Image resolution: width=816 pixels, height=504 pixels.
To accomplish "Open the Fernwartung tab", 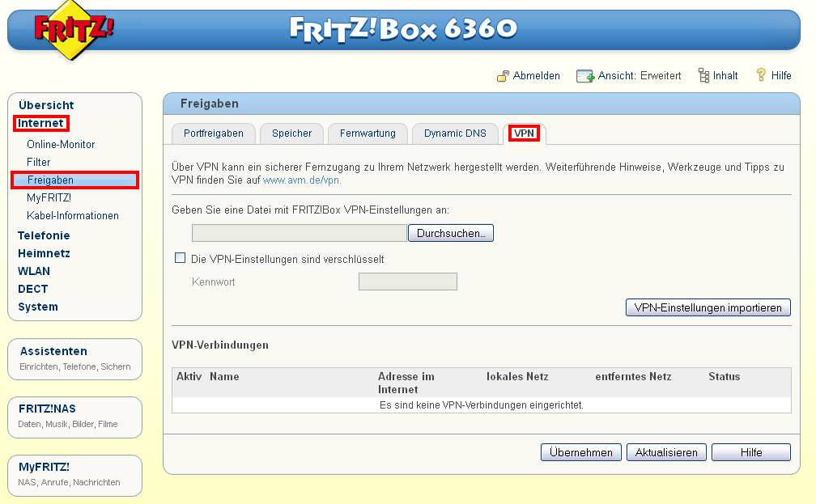I will (x=368, y=133).
